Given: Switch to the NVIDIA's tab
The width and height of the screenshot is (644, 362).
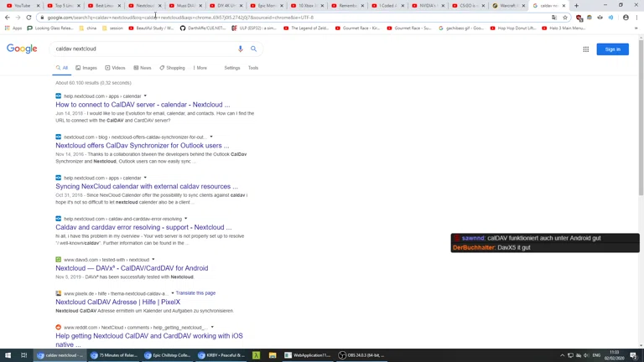Looking at the screenshot, I should point(428,6).
